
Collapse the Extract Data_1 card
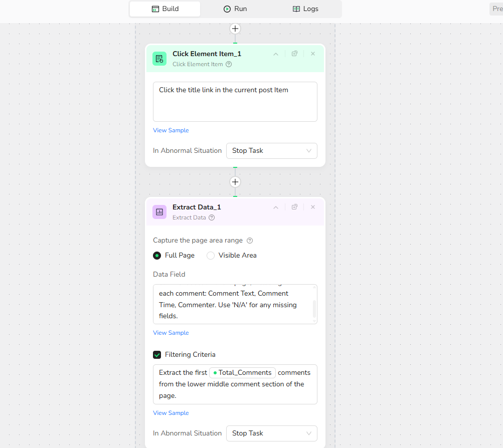click(275, 207)
